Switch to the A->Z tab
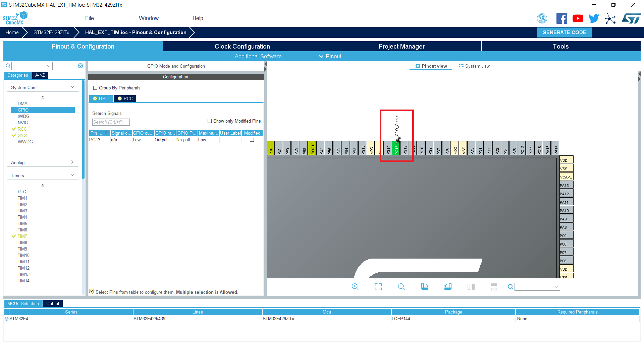644x345 pixels. coord(40,75)
